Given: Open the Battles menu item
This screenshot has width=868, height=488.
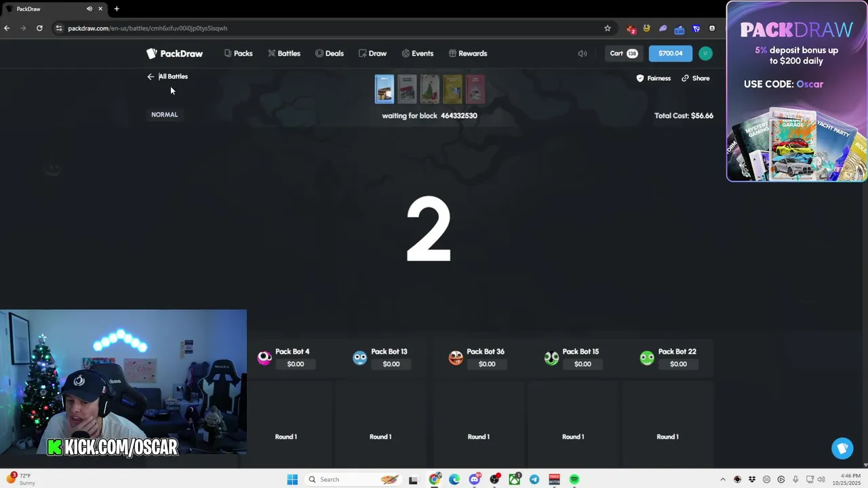Looking at the screenshot, I should point(283,54).
